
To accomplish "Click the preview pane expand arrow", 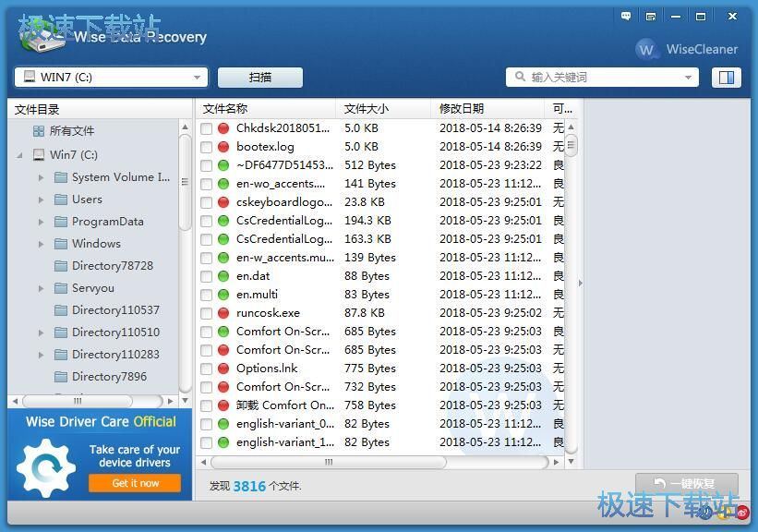I will tap(581, 283).
